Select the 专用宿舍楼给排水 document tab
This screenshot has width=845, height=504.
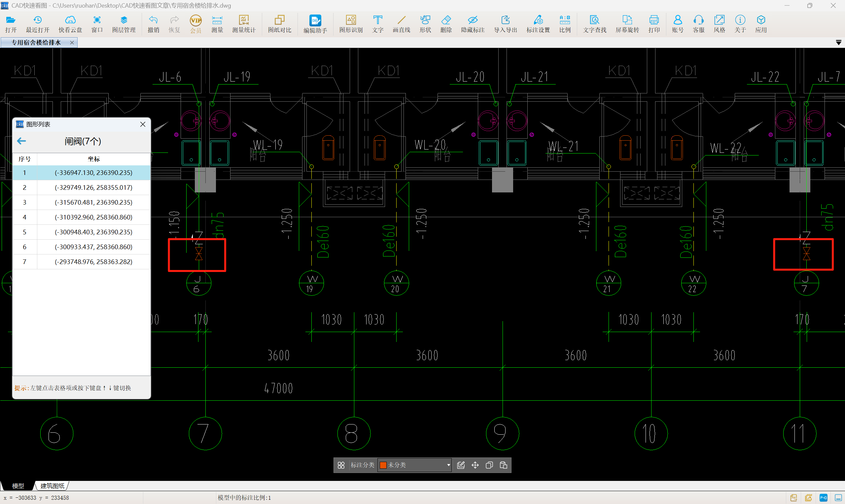[x=36, y=43]
